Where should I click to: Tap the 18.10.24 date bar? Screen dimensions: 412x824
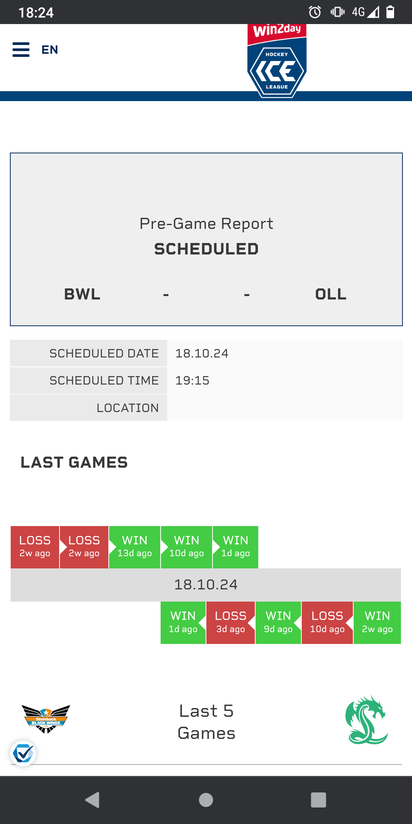205,585
